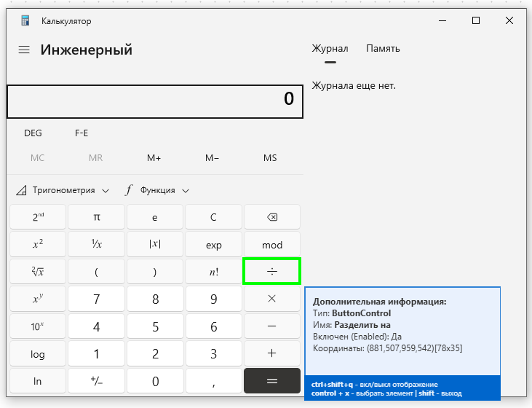Toggle DEG angle unit mode
532x408 pixels.
pyautogui.click(x=33, y=133)
